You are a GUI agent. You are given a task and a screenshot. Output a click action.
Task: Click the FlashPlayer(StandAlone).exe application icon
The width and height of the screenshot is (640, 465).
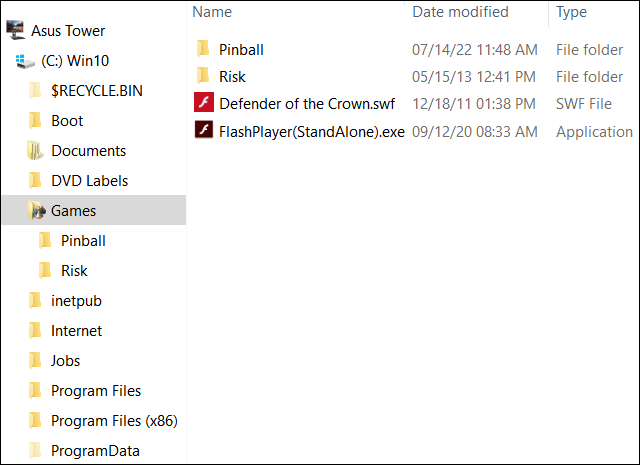tap(202, 131)
